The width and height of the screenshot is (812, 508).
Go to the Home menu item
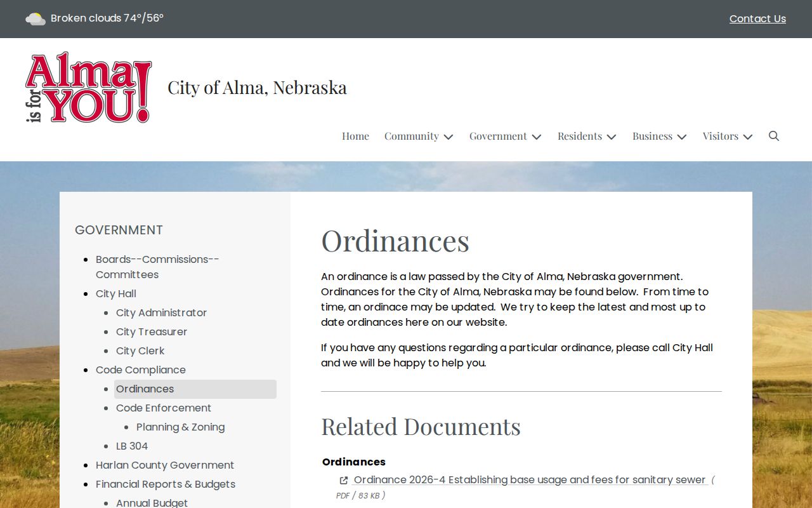[355, 136]
